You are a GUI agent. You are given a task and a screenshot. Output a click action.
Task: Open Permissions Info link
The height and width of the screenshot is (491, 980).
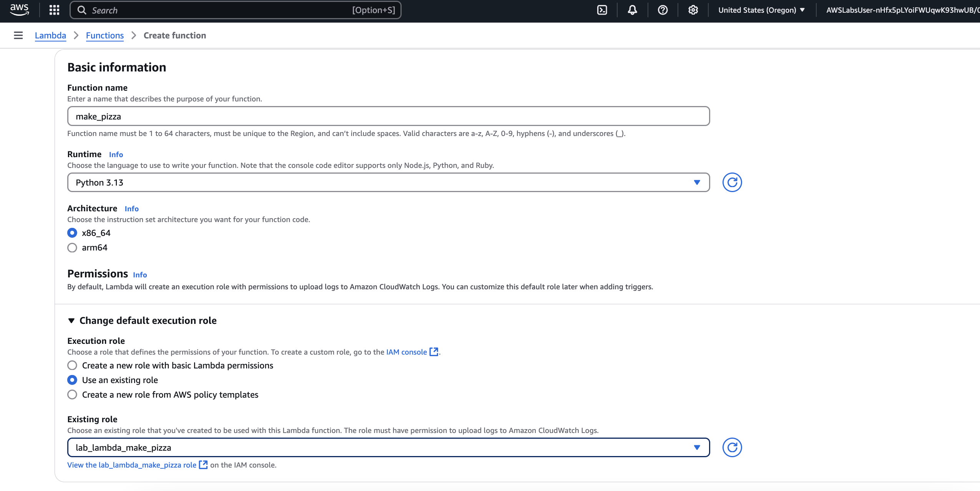[x=140, y=275]
